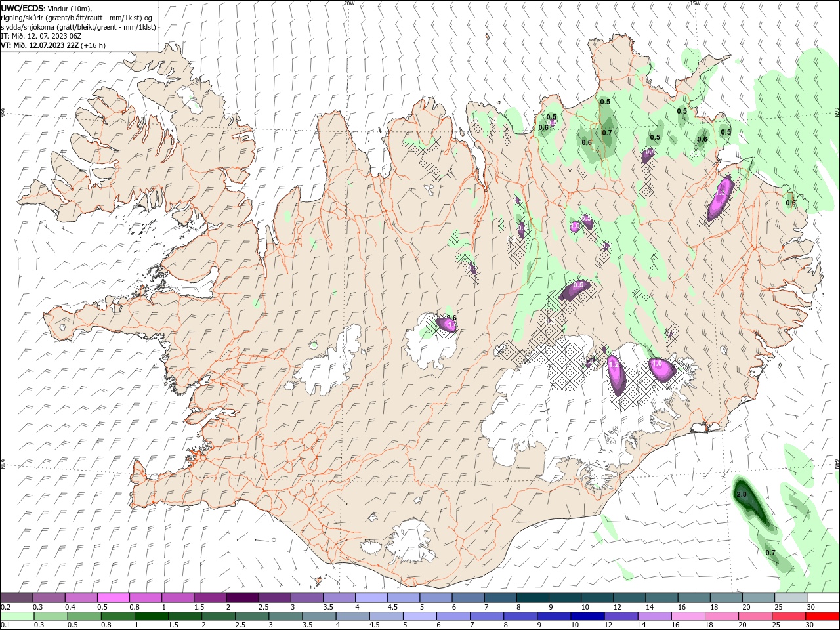This screenshot has height=630, width=840.
Task: Choose the darkest green 1 rain scale swatch
Action: [152, 616]
